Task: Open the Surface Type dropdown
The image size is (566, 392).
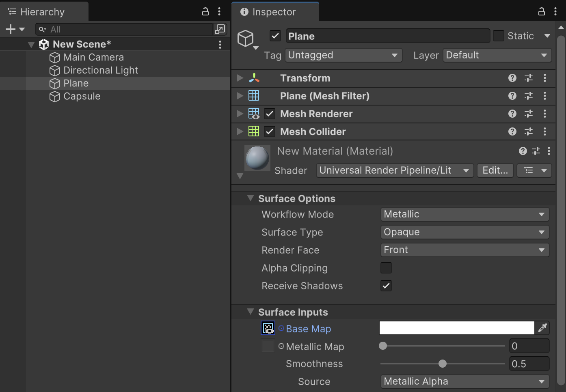Action: tap(464, 232)
